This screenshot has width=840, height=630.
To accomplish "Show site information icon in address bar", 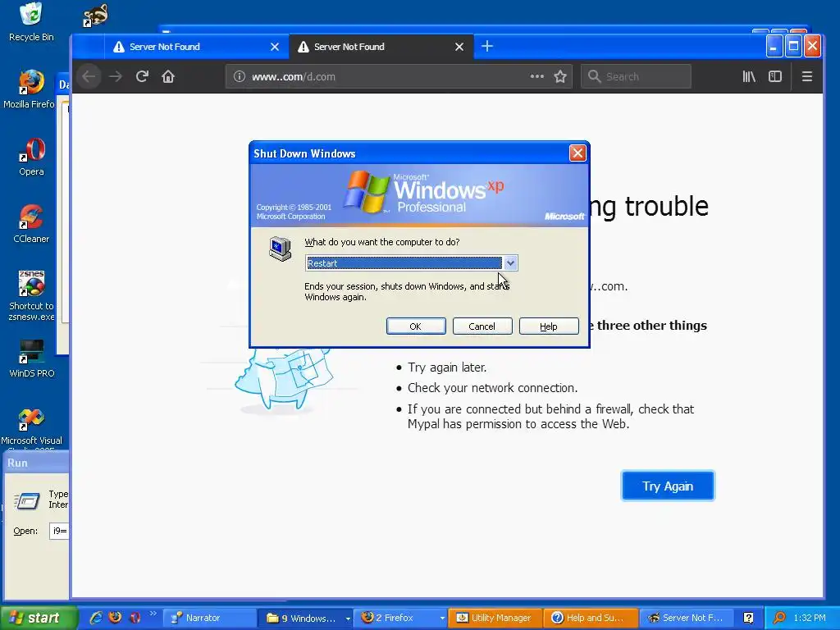I will pos(240,76).
